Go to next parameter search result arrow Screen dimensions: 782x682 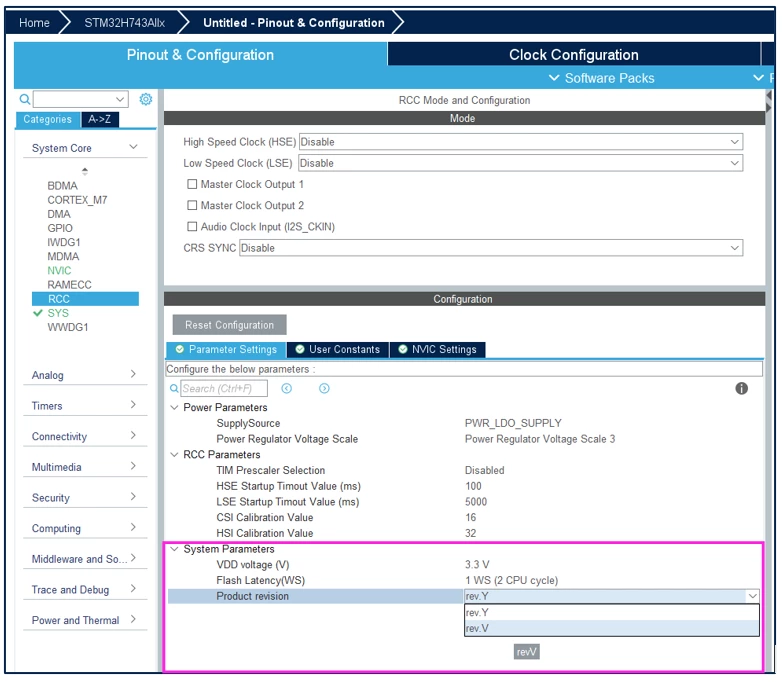click(324, 389)
